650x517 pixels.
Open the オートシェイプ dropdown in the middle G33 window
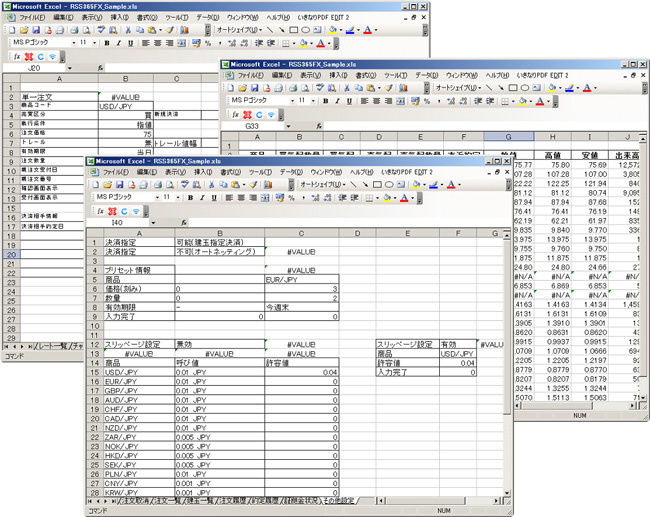(x=458, y=88)
